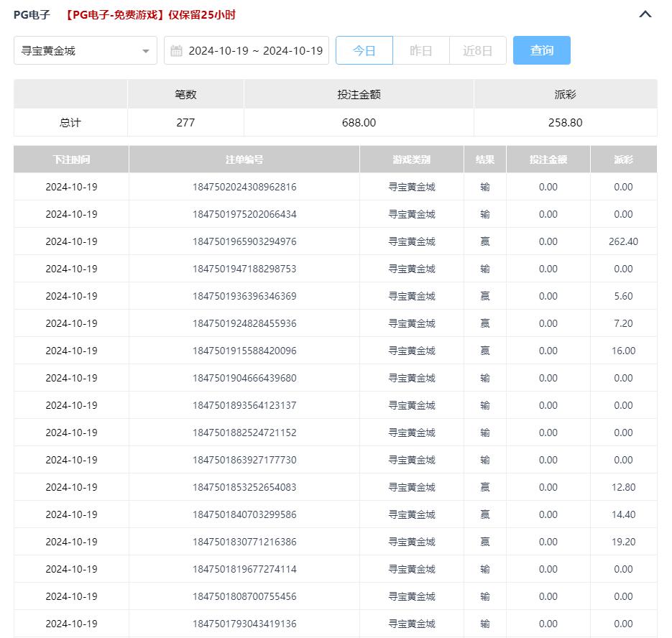Select bet number 1847502024308962816
This screenshot has width=672, height=638.
coord(244,187)
